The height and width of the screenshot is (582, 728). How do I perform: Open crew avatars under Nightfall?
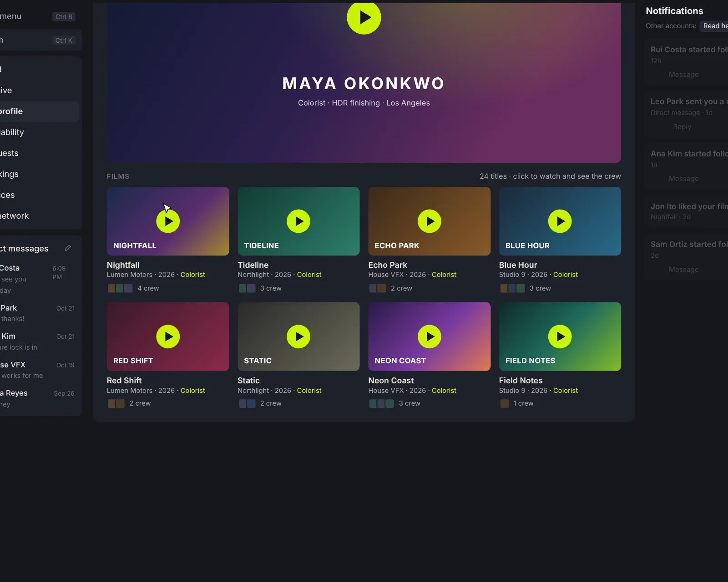(x=120, y=288)
